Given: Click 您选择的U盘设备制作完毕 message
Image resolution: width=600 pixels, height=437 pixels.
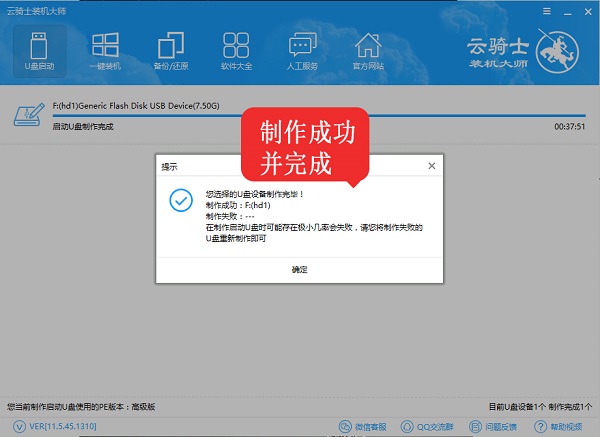Looking at the screenshot, I should tap(254, 194).
